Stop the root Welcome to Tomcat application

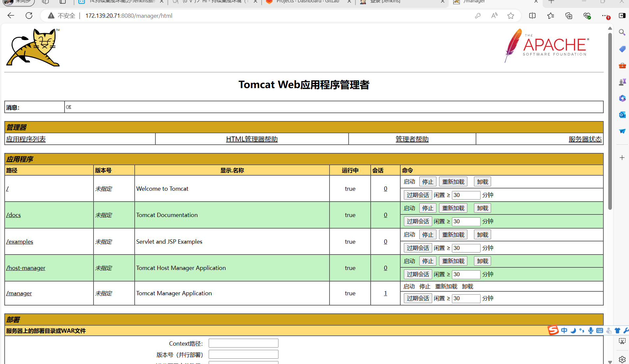point(428,182)
